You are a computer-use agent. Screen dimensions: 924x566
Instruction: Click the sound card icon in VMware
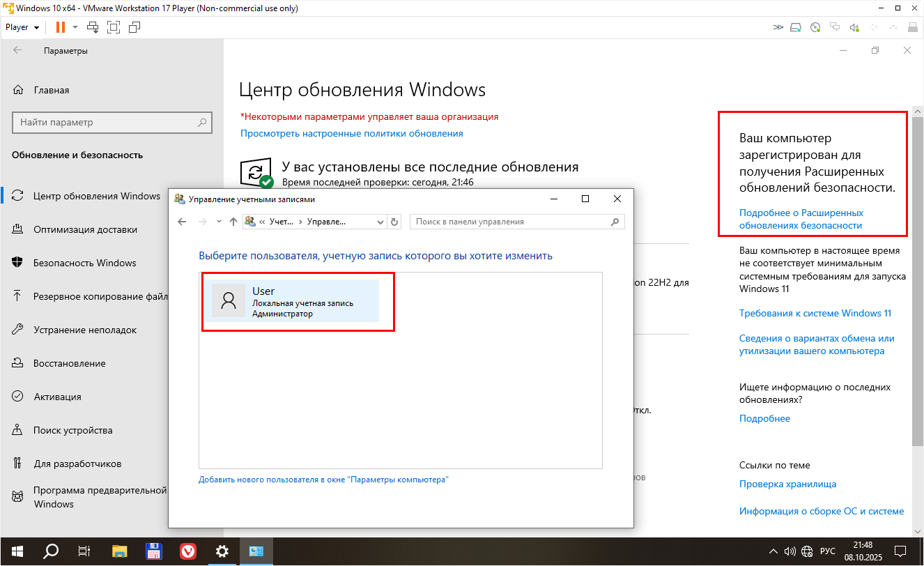point(855,27)
